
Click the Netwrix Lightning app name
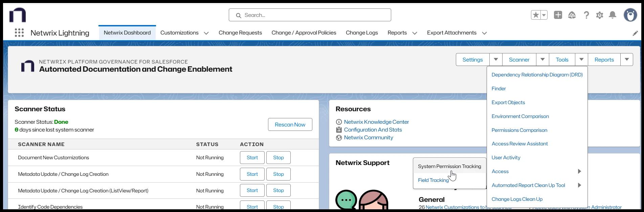[x=60, y=33]
